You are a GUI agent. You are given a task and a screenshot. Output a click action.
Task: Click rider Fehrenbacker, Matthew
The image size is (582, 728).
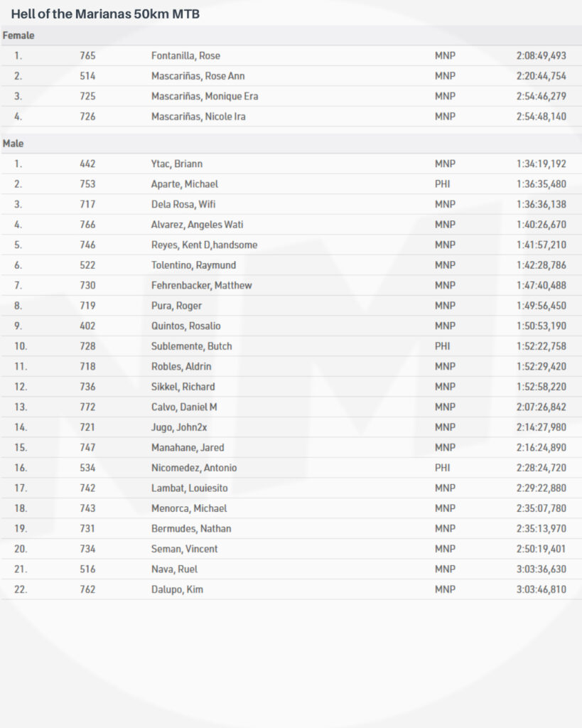point(201,285)
